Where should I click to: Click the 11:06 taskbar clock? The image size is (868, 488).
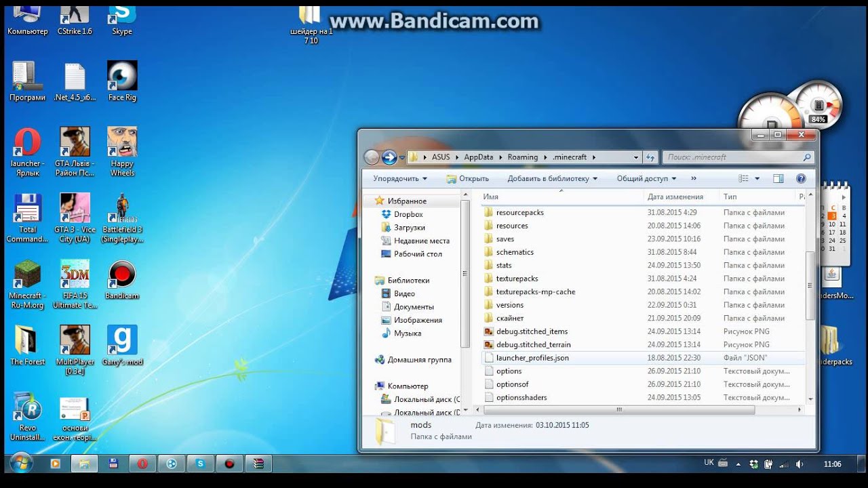pos(832,464)
